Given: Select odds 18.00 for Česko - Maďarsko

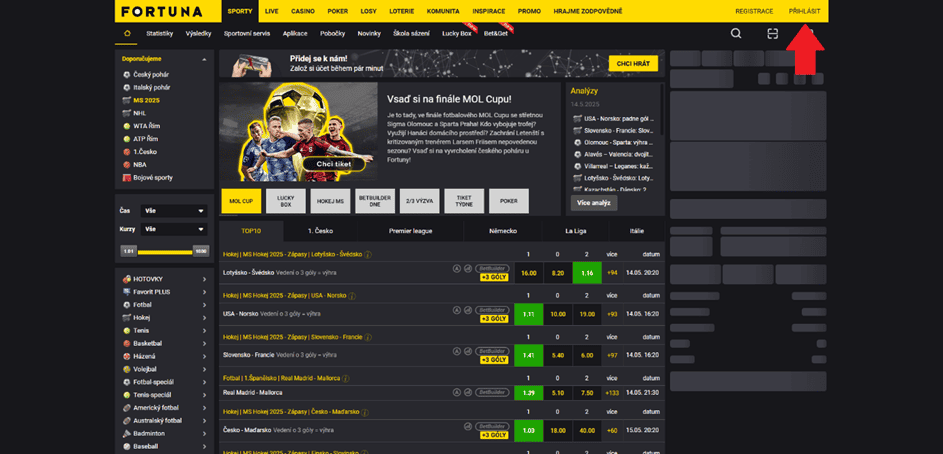Looking at the screenshot, I should tap(558, 431).
